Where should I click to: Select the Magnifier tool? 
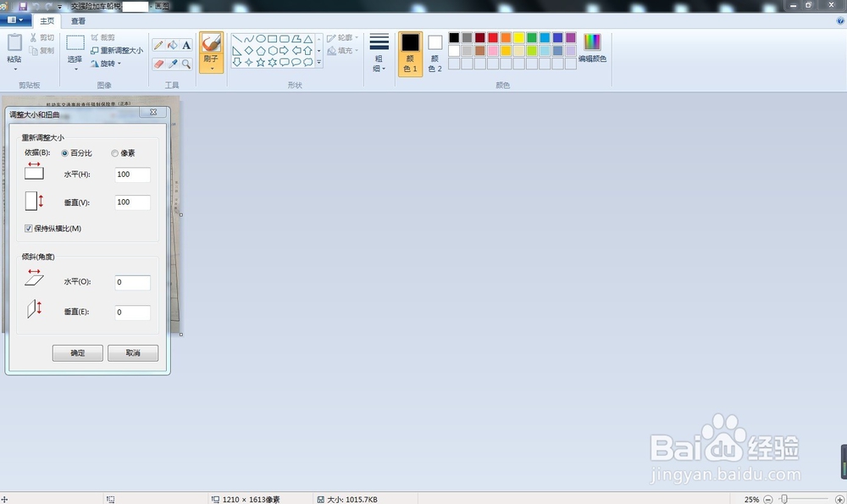coord(186,64)
